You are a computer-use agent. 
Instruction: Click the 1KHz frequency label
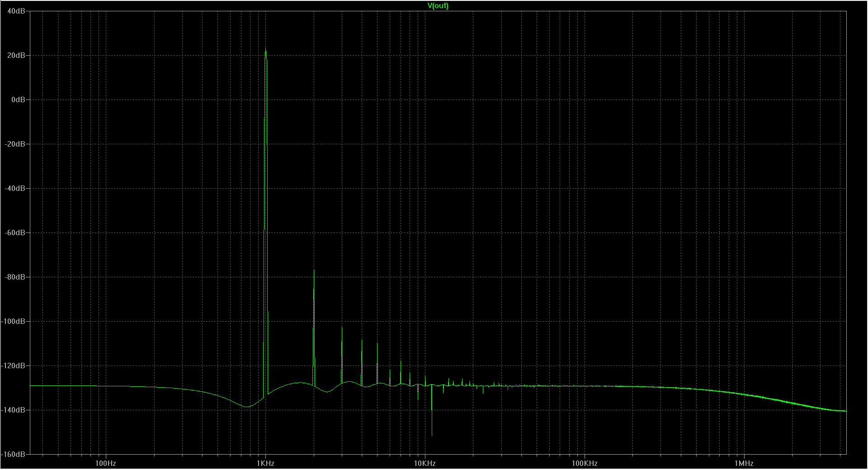[x=265, y=463]
